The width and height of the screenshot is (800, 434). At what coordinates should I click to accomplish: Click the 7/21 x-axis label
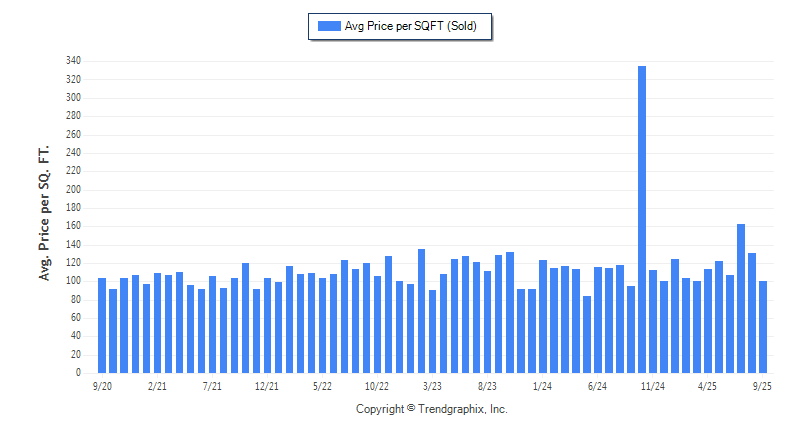coord(212,385)
